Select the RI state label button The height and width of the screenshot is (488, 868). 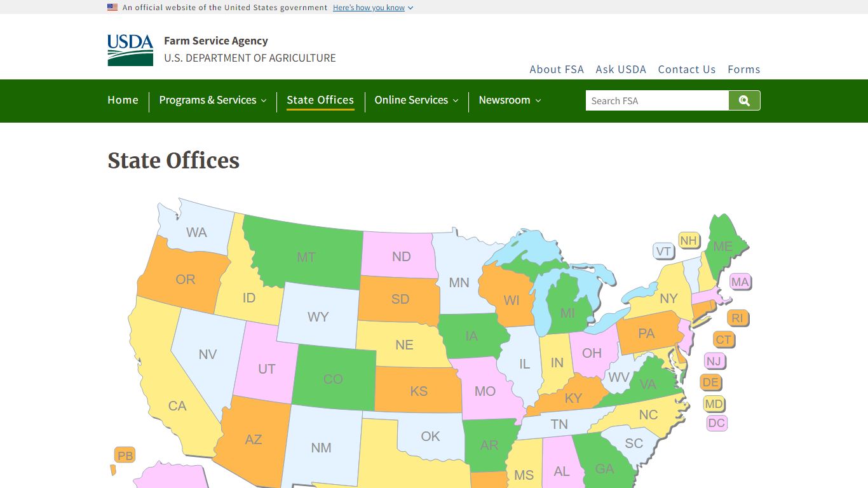pyautogui.click(x=738, y=318)
